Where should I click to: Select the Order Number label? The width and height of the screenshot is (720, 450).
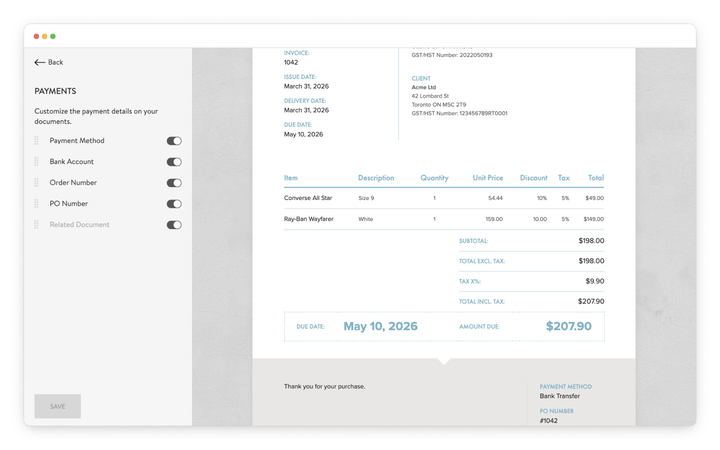[73, 183]
